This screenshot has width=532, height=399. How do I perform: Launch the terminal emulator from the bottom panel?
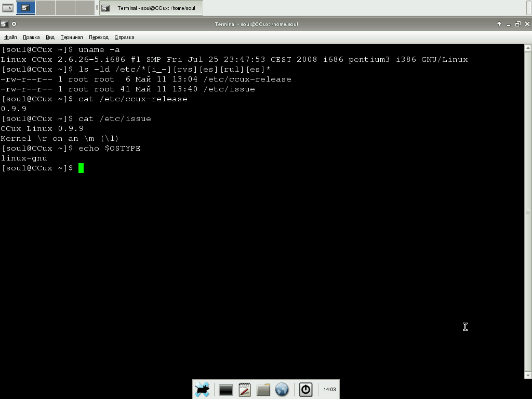(225, 390)
